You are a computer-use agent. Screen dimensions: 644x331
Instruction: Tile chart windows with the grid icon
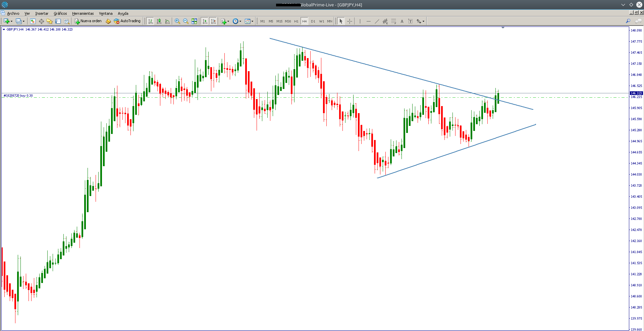(194, 21)
